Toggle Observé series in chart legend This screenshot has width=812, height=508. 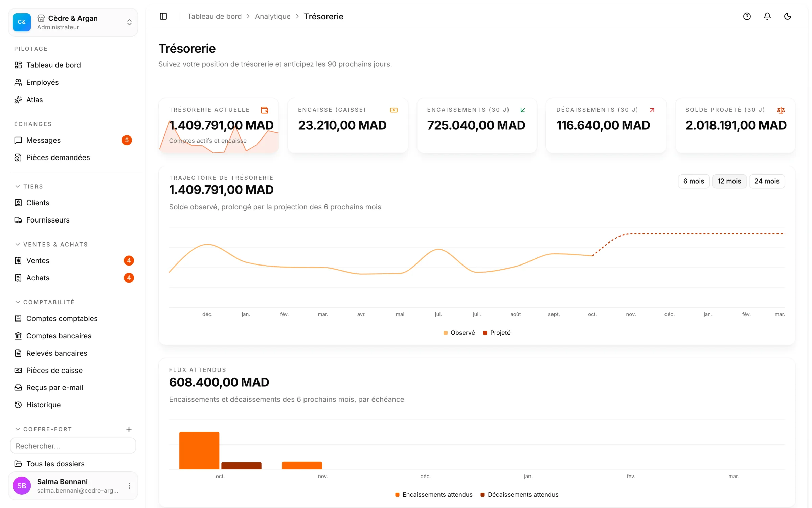(x=459, y=333)
